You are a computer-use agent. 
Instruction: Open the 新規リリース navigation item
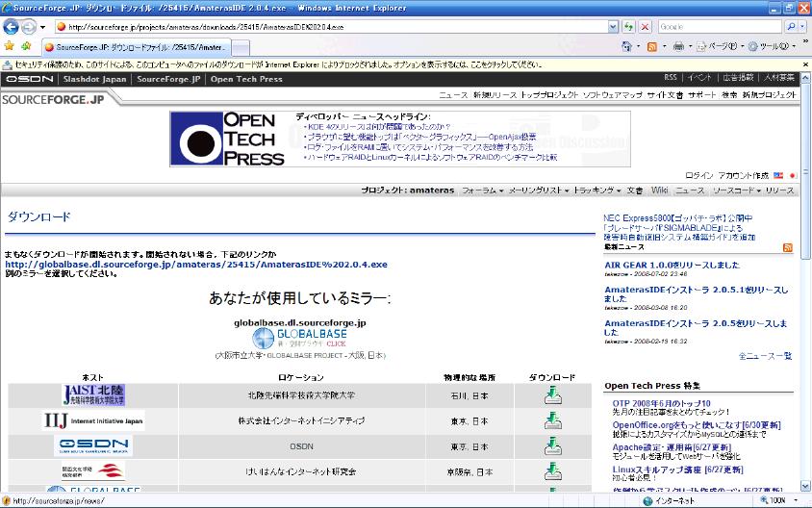[495, 94]
